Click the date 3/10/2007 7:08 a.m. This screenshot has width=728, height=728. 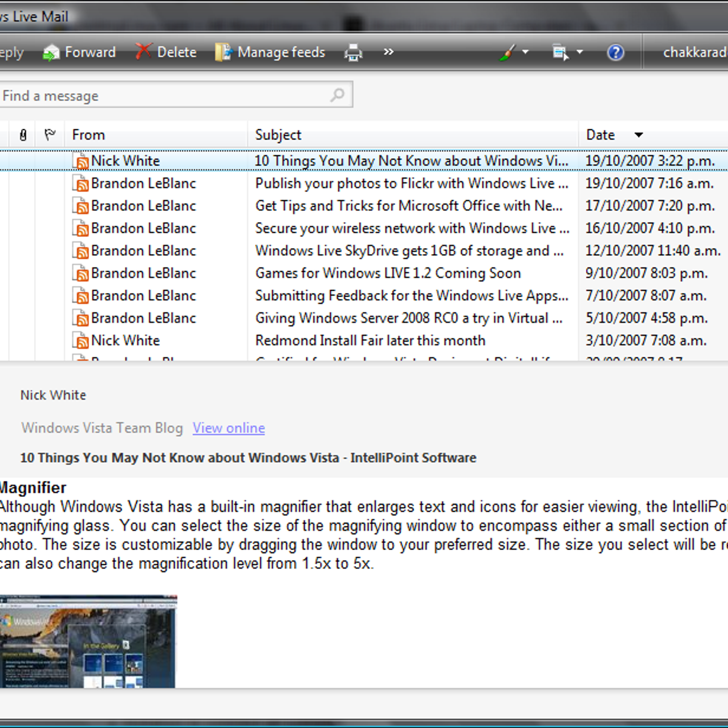coord(646,340)
